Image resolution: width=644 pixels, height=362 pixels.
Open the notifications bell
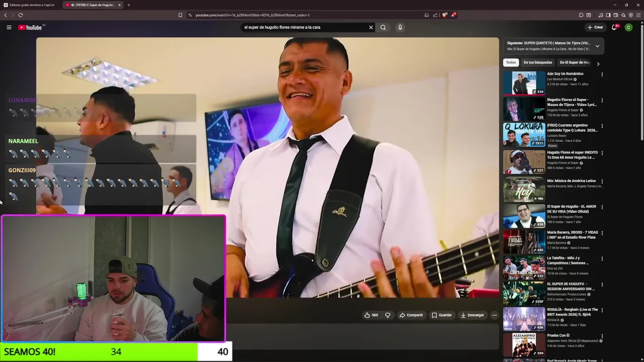pos(614,27)
